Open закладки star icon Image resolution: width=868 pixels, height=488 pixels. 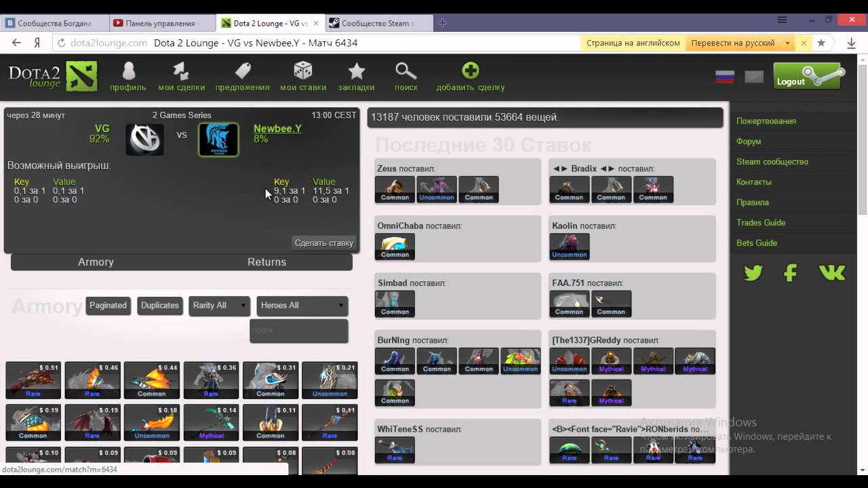tap(356, 71)
